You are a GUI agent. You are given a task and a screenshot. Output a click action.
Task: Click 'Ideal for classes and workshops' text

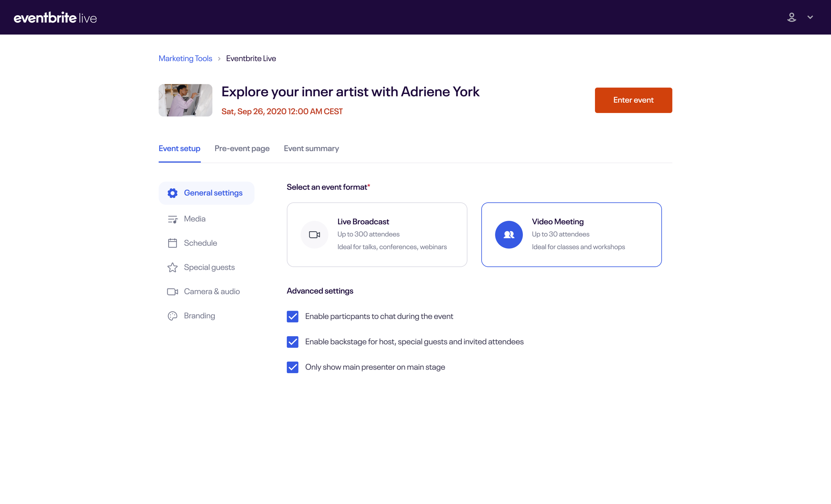point(578,247)
